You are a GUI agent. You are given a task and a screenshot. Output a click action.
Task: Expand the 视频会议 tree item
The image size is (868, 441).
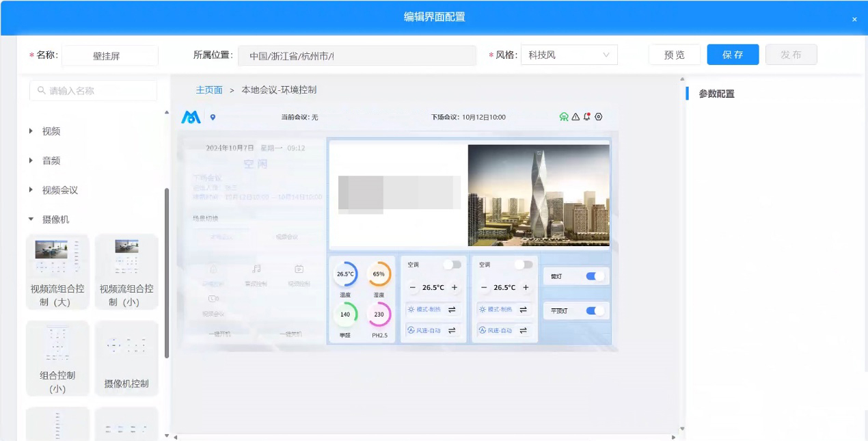tap(31, 190)
